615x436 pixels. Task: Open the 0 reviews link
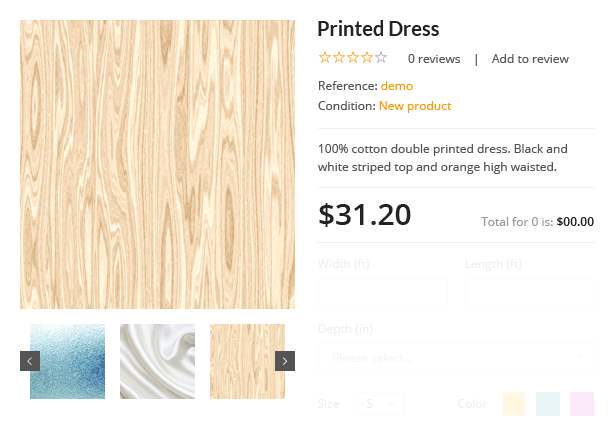(x=434, y=59)
